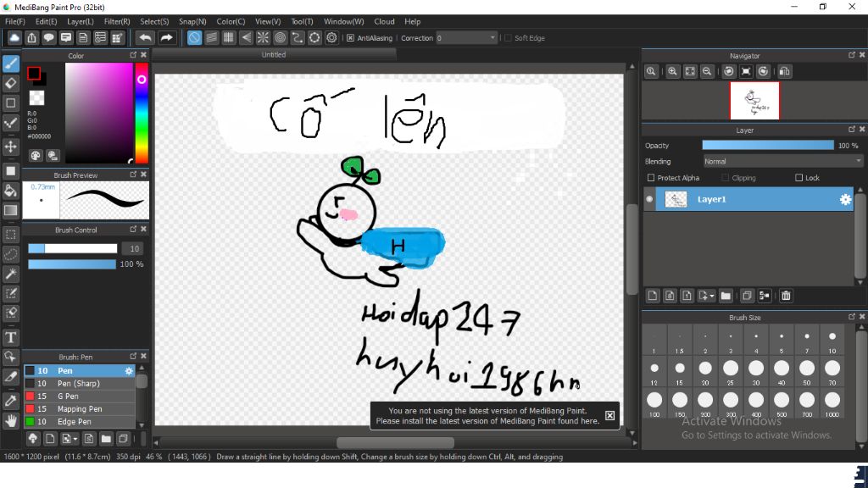Select the Magic Wand tool

coord(10,274)
